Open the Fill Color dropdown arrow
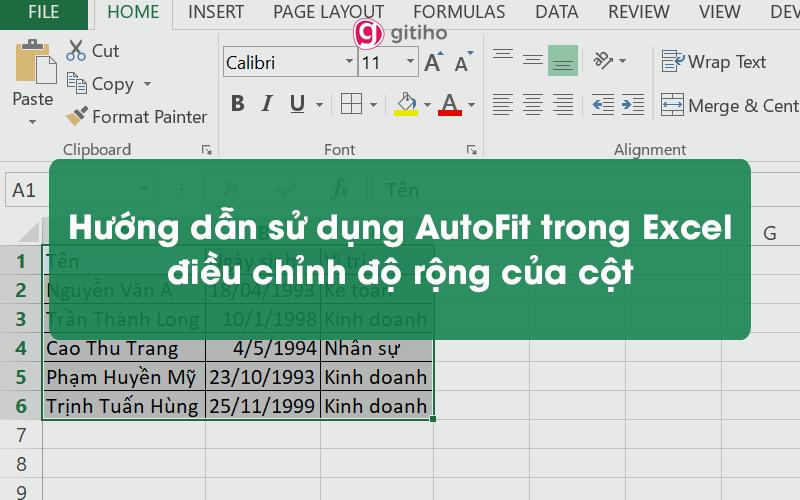 click(428, 105)
